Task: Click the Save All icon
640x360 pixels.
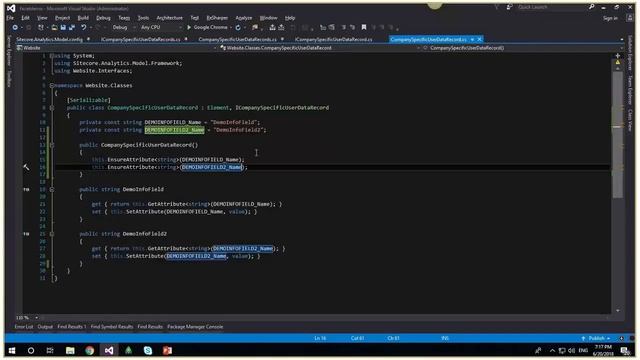Action: 72,27
